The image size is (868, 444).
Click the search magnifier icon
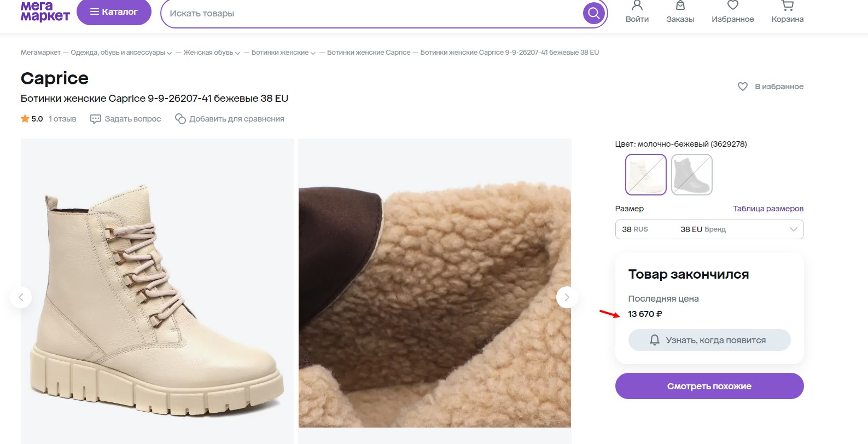click(x=593, y=13)
